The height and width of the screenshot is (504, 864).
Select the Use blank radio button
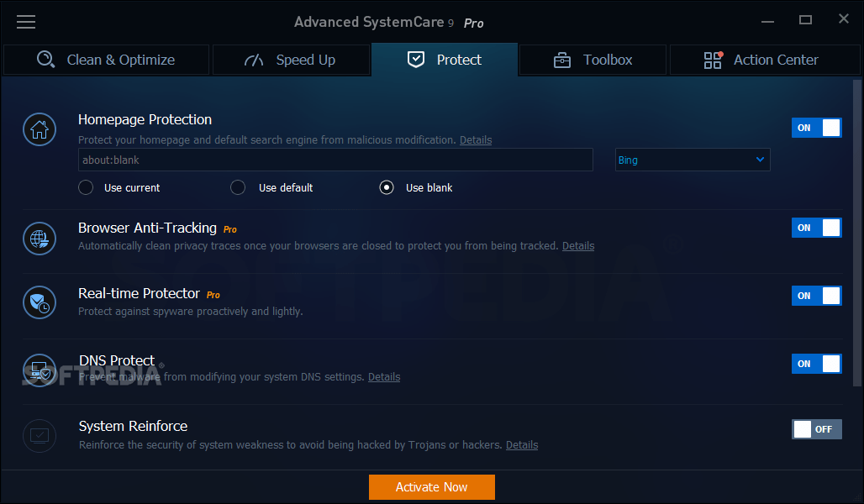(387, 188)
